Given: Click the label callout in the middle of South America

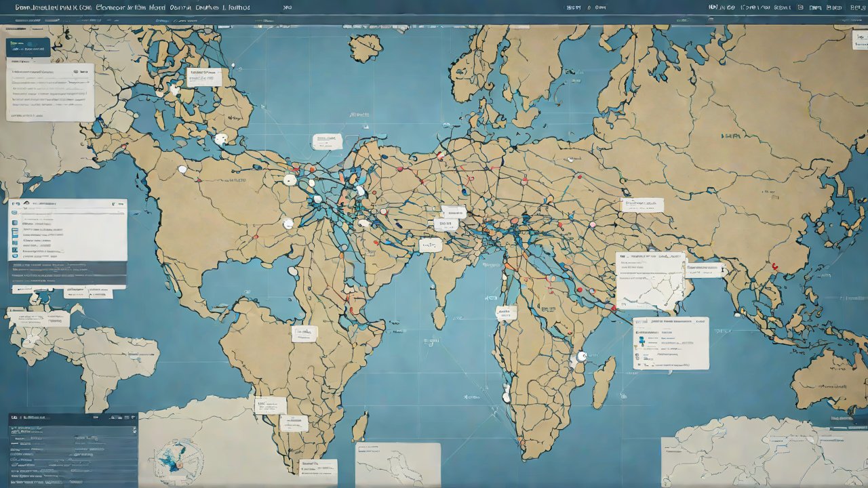Looking at the screenshot, I should tap(304, 333).
